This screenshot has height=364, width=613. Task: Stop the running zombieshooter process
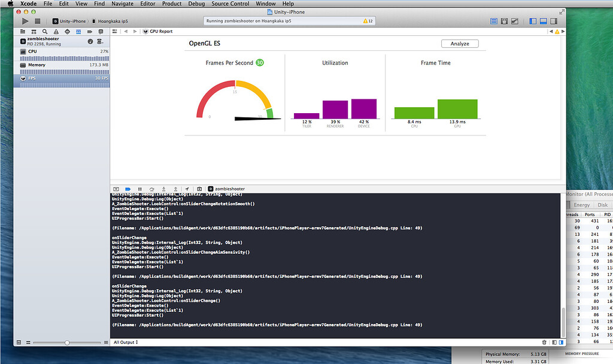[37, 21]
